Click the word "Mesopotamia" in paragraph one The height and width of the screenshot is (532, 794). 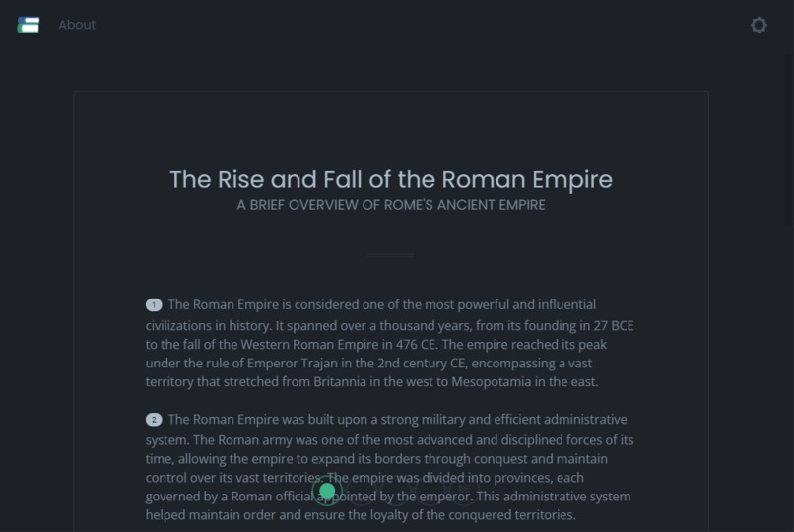pyautogui.click(x=492, y=382)
